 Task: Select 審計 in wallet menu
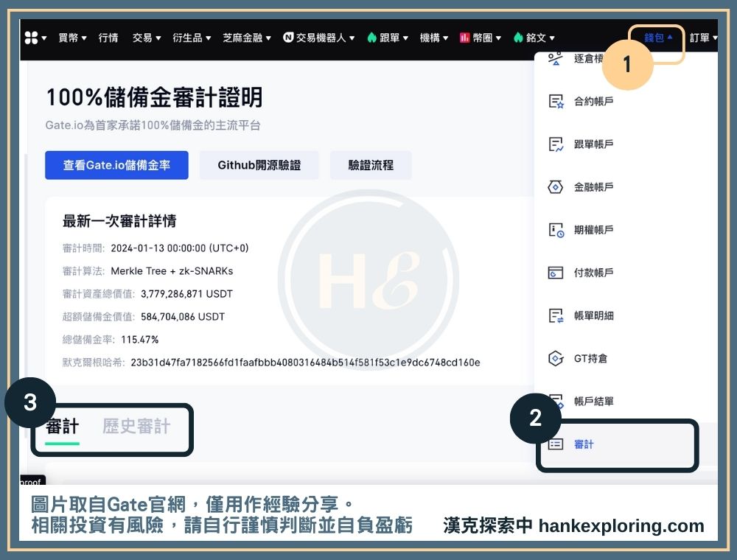tap(583, 444)
